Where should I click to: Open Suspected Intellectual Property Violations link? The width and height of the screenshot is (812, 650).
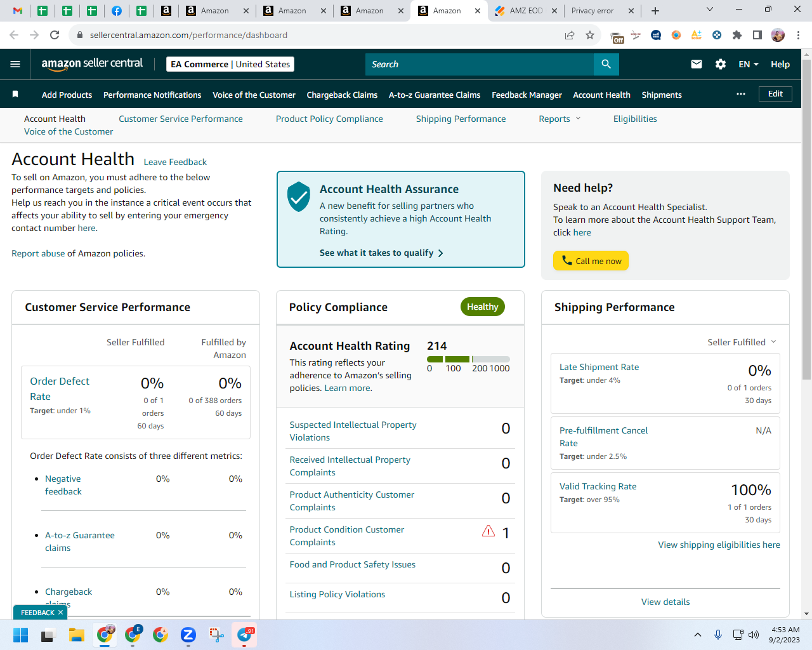point(353,431)
